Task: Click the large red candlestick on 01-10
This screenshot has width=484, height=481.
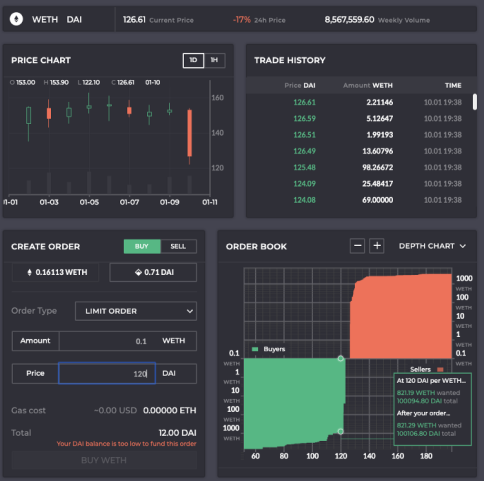Action: [x=190, y=133]
